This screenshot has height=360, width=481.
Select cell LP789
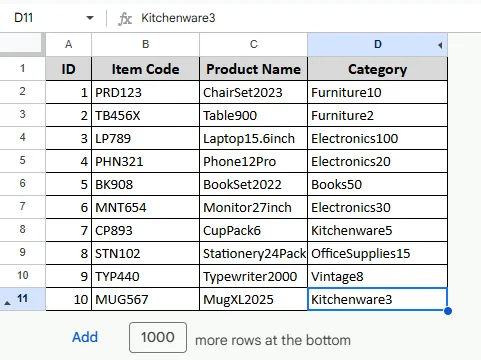tap(146, 138)
